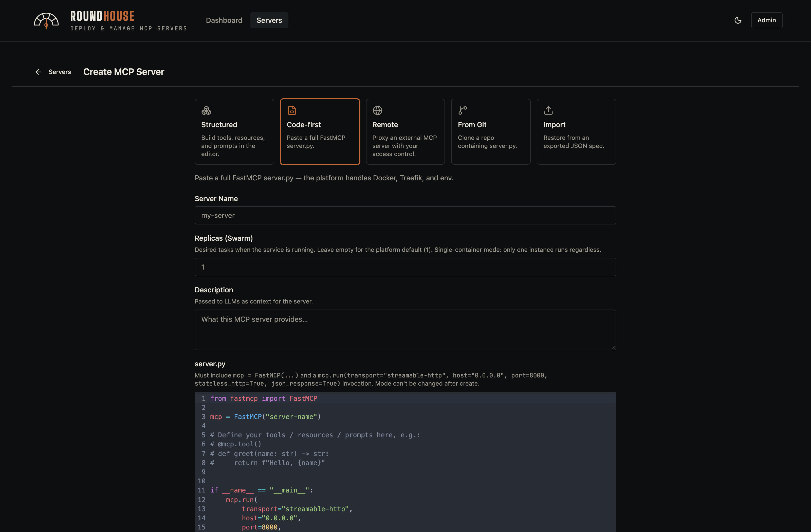Click the Code-first file icon
Viewport: 811px width, 532px height.
click(292, 110)
